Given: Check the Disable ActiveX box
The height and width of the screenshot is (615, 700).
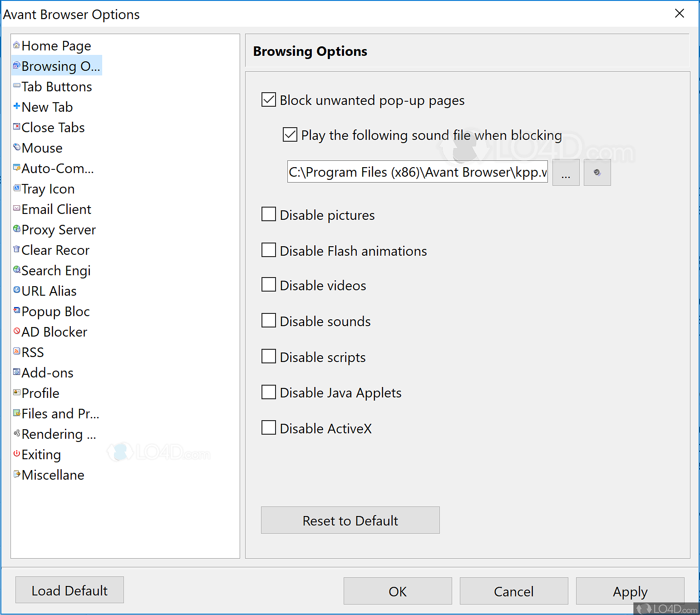Looking at the screenshot, I should pos(268,427).
